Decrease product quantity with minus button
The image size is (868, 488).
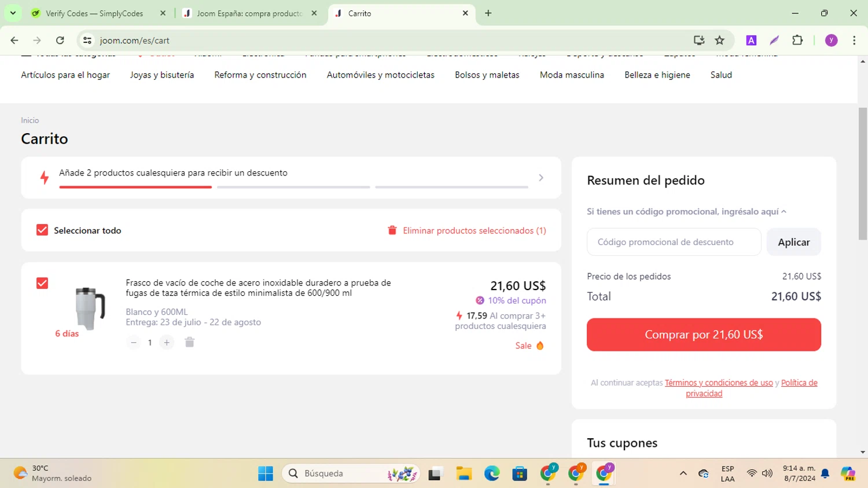pyautogui.click(x=134, y=343)
